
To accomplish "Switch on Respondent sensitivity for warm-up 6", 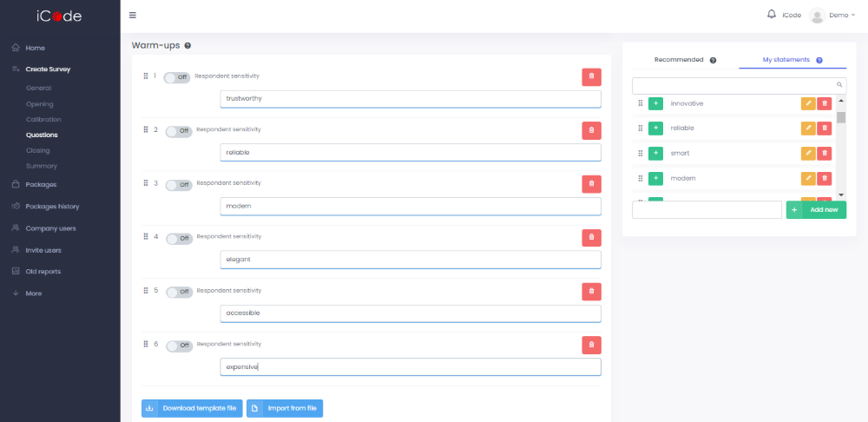I will tap(178, 345).
